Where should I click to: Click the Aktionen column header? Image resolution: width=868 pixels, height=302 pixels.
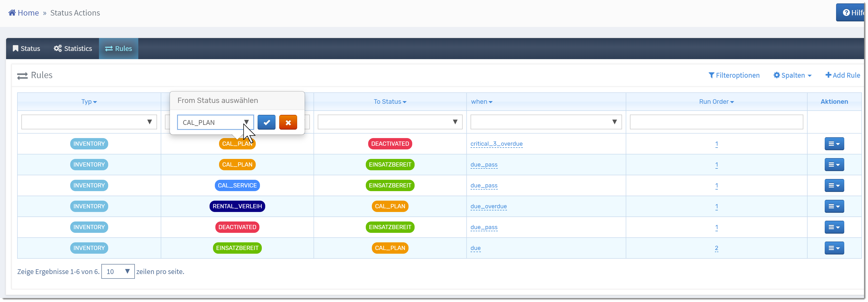click(834, 101)
